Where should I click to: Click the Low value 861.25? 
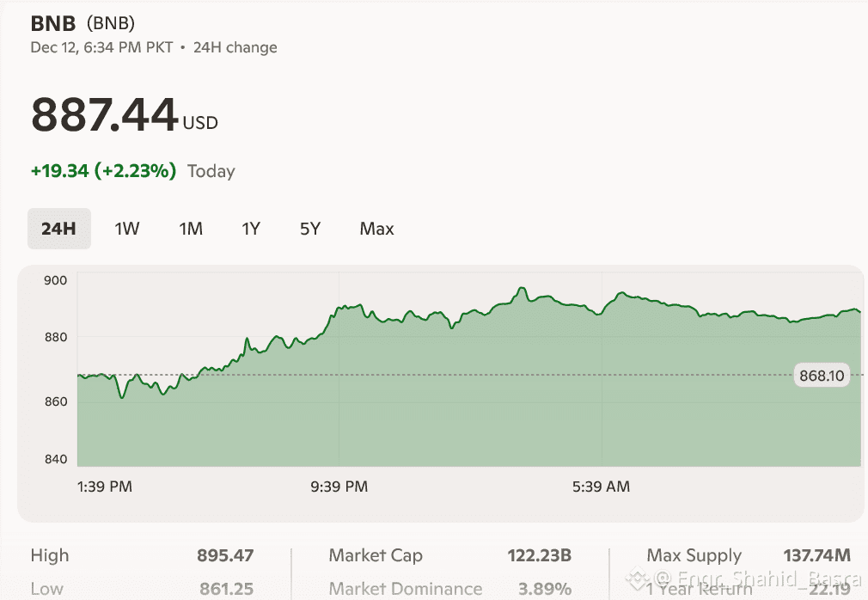[x=225, y=589]
